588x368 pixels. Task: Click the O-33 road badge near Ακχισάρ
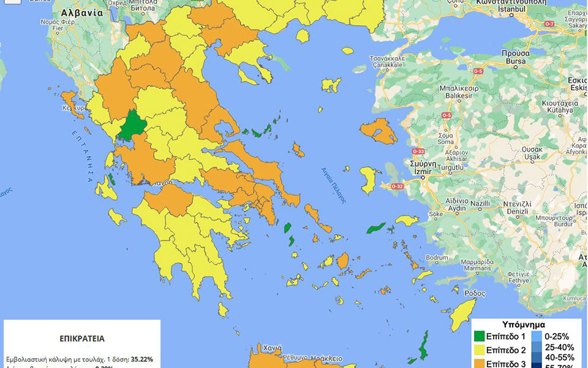(420, 150)
